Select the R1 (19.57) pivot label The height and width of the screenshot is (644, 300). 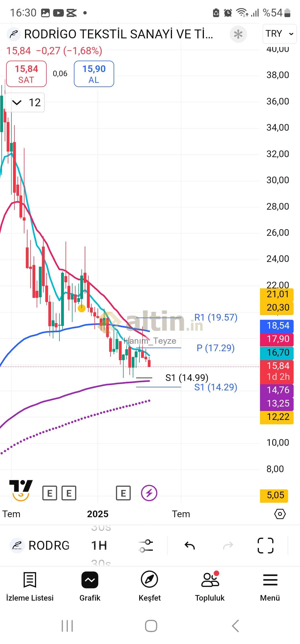[x=216, y=317]
